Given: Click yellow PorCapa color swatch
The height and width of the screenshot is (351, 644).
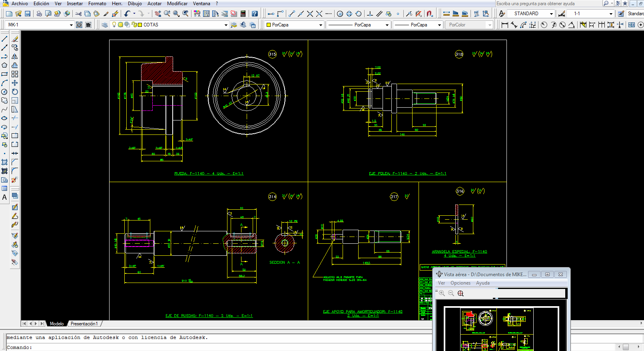Looking at the screenshot, I should click(x=269, y=25).
